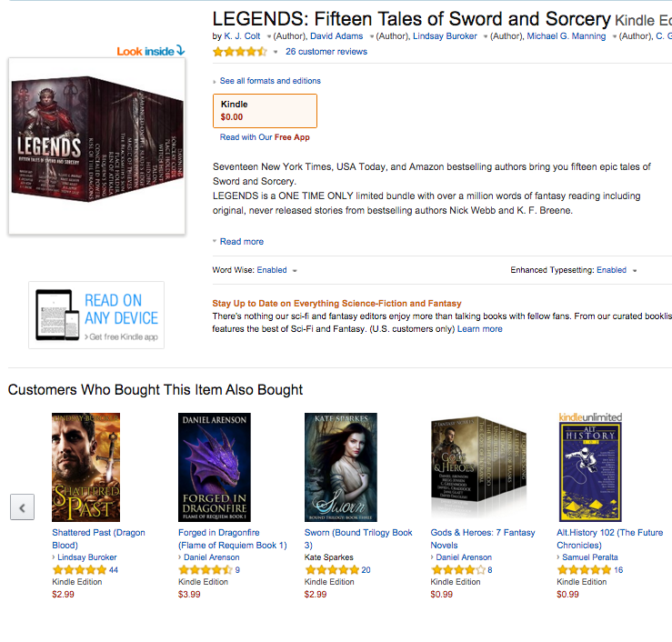This screenshot has width=672, height=642.
Task: Go to previous carousel page with the left arrow
Action: (23, 507)
